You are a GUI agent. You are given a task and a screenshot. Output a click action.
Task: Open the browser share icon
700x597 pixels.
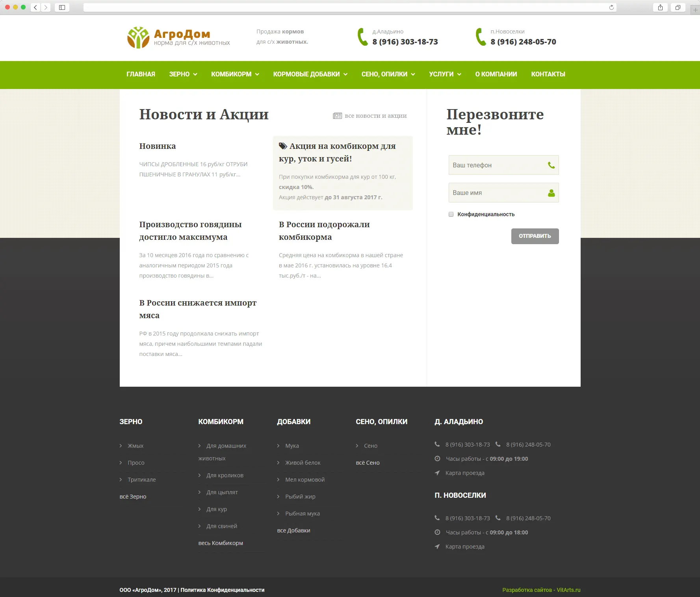(660, 7)
